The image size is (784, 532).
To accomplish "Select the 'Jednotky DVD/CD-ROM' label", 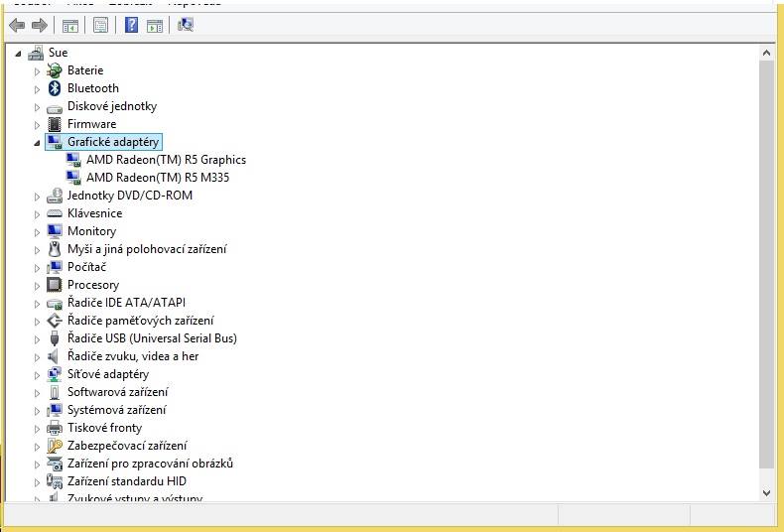I will (x=130, y=196).
